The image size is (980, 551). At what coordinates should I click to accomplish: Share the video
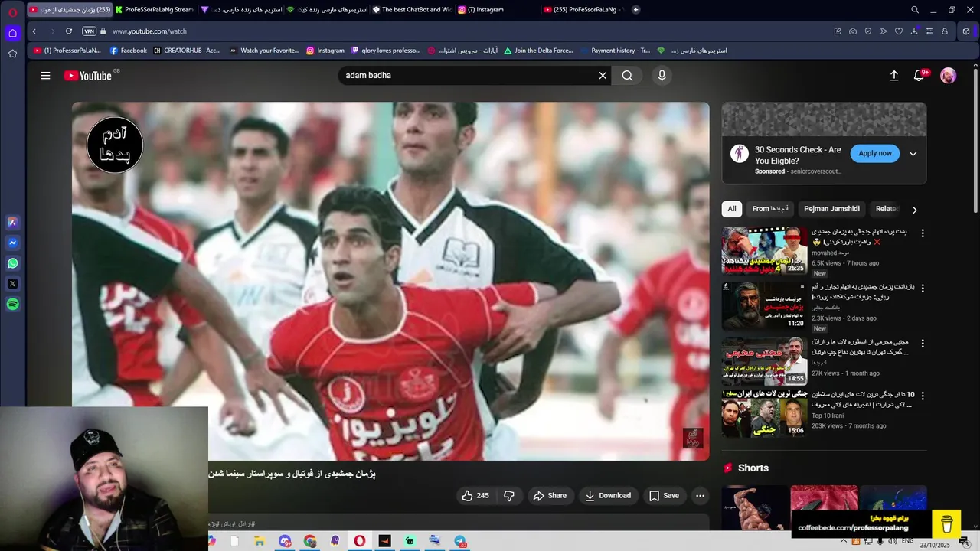tap(550, 496)
